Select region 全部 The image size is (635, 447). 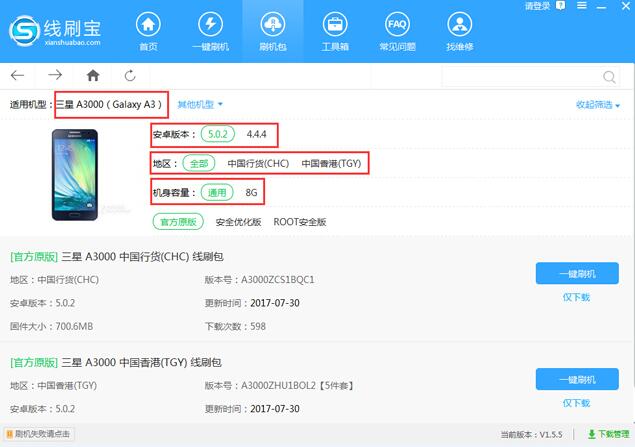[x=199, y=164]
